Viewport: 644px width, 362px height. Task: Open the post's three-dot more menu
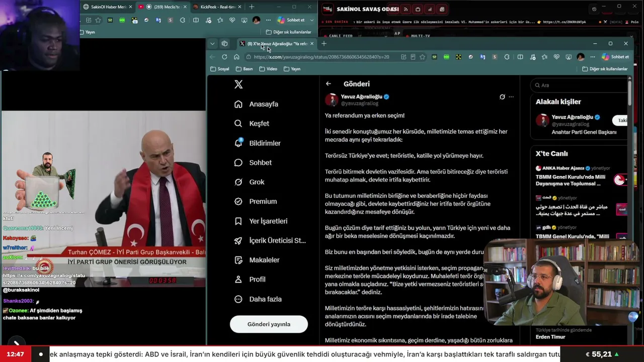511,97
